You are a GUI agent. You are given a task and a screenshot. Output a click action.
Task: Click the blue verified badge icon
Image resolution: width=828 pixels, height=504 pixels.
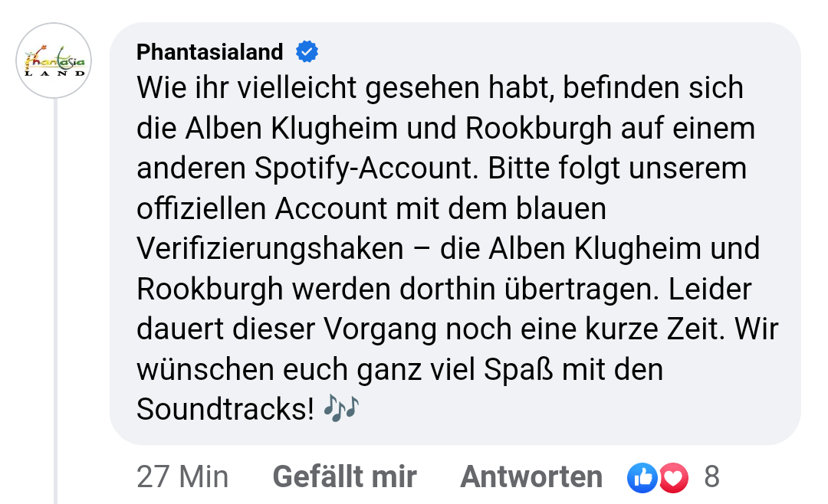pyautogui.click(x=307, y=52)
